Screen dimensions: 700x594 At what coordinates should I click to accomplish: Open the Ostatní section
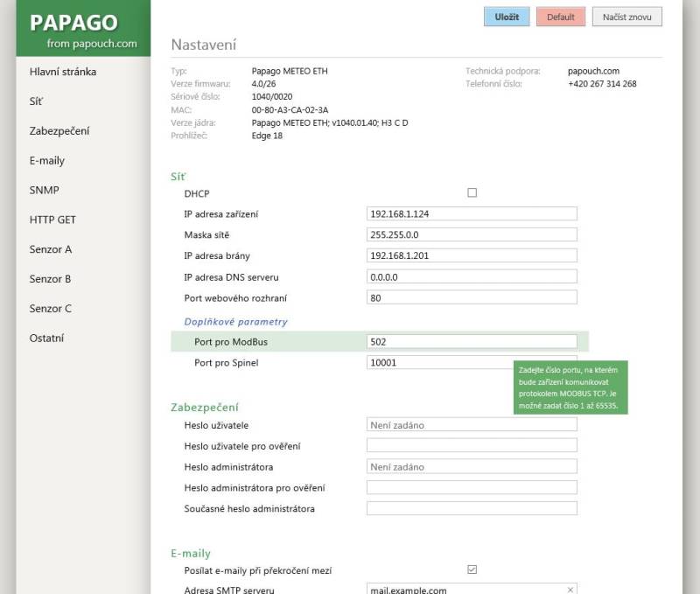[48, 338]
